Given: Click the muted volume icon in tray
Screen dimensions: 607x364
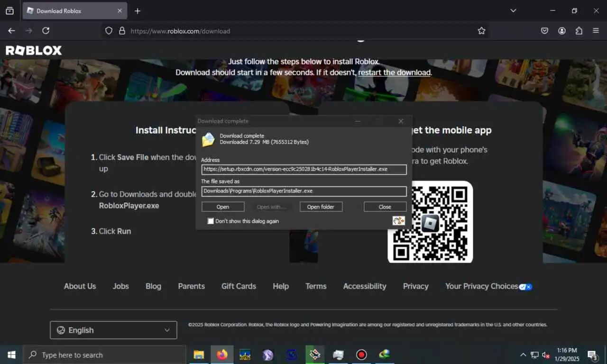Looking at the screenshot, I should point(546,355).
